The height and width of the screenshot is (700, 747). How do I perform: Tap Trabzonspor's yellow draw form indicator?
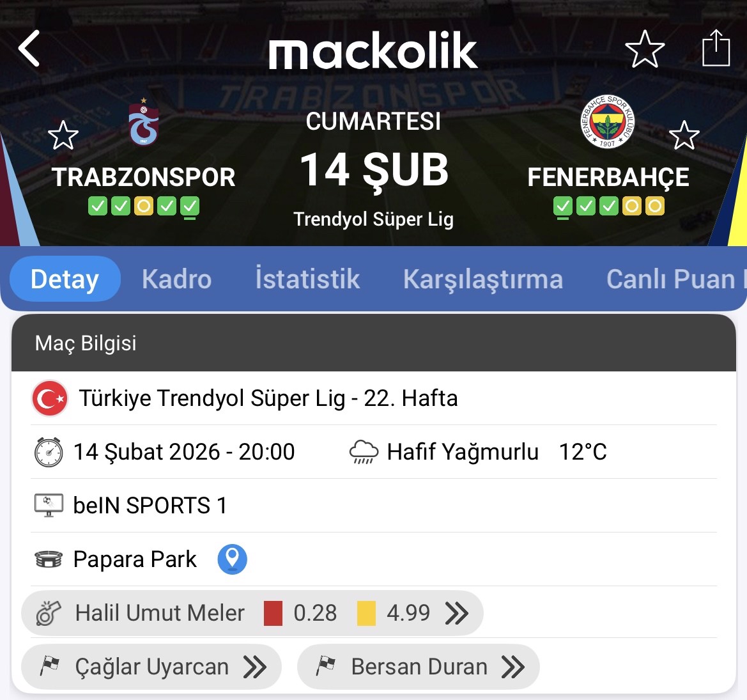click(x=144, y=206)
